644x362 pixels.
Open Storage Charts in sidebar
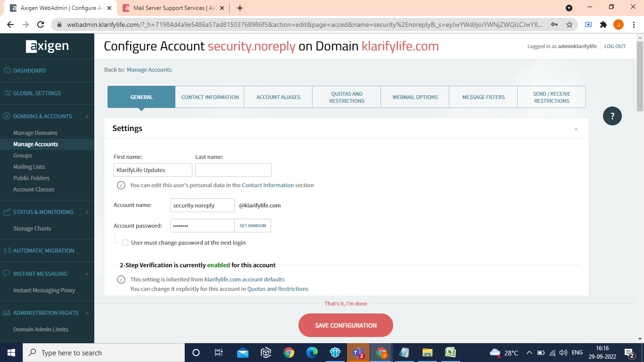(32, 229)
